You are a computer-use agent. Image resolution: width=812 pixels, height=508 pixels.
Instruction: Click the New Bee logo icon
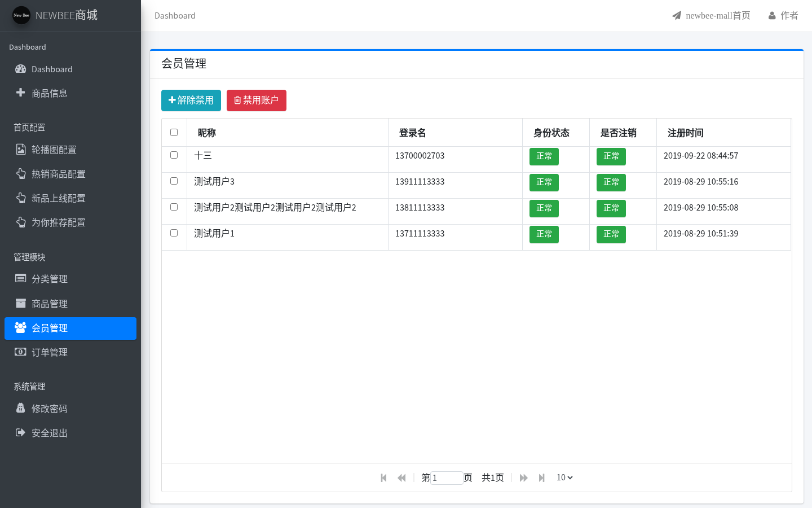click(x=21, y=15)
